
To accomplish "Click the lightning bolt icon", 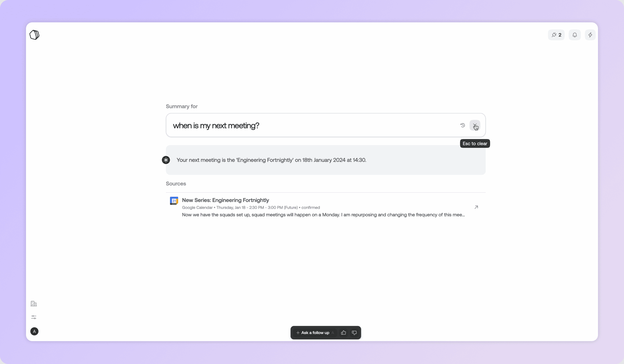I will 590,35.
